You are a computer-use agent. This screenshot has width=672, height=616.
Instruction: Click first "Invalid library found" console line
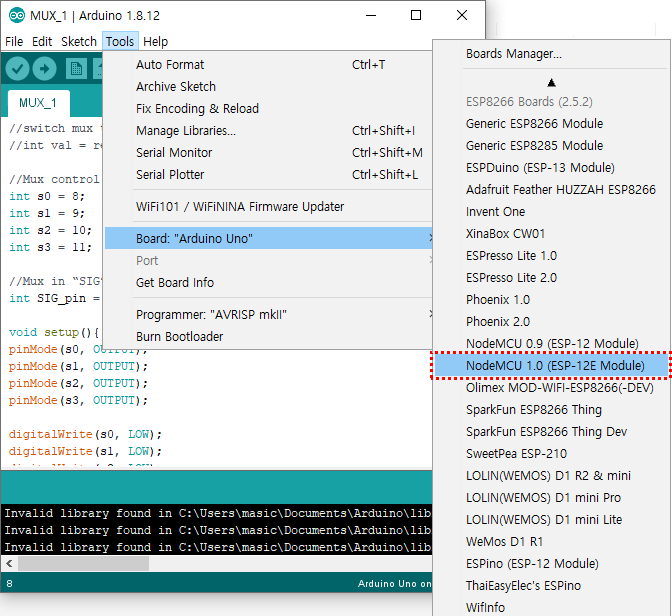click(x=218, y=513)
